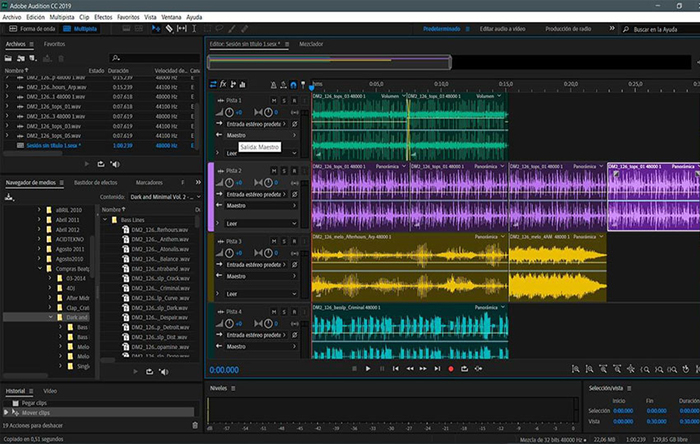
Task: Clear the history with the trash icon
Action: pos(195,425)
